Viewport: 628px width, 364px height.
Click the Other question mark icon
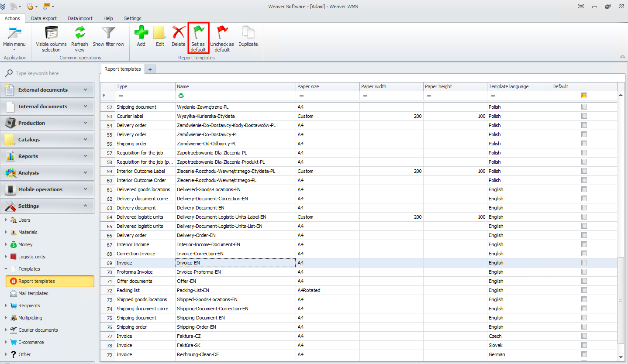[x=14, y=354]
